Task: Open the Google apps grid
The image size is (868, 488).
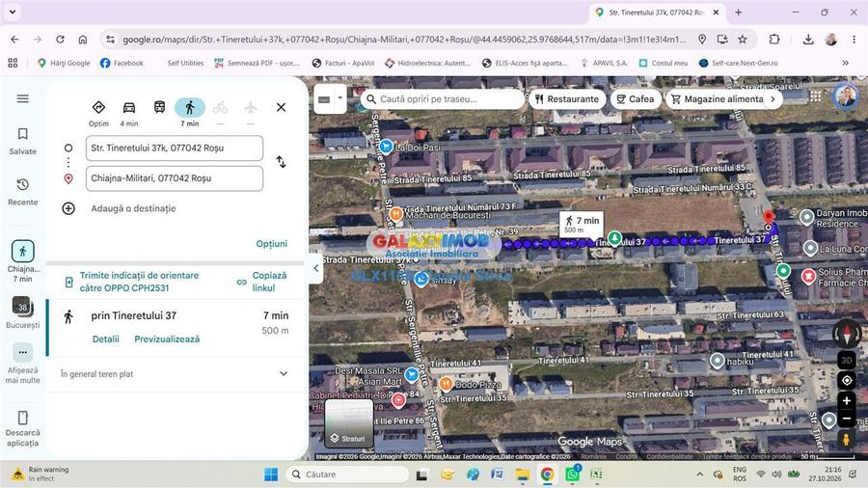Action: click(x=815, y=96)
